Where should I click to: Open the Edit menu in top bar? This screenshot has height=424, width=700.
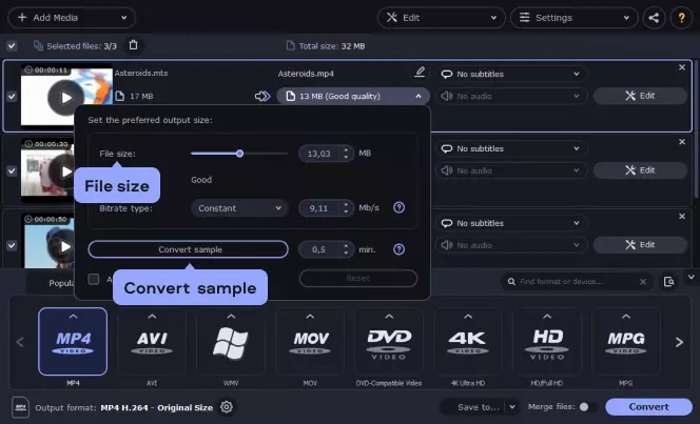(x=439, y=17)
